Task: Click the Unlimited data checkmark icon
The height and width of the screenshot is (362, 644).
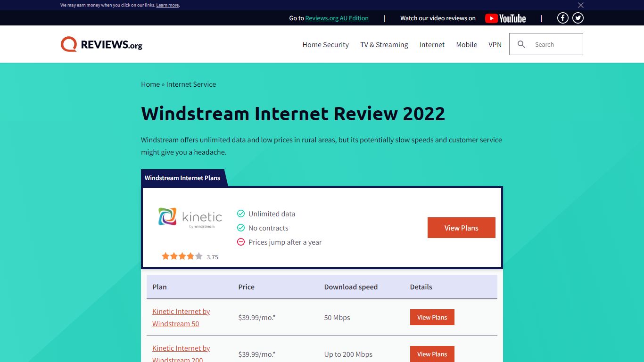Action: point(241,214)
